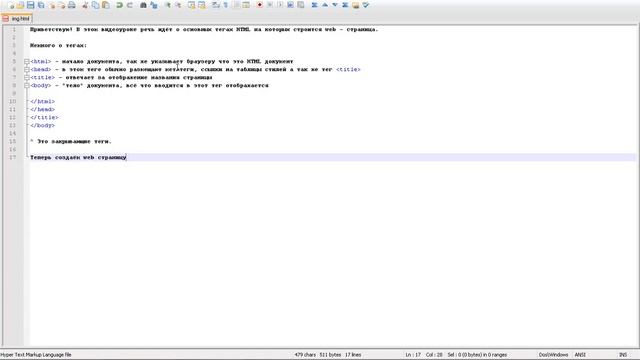Screen dimensions: 640x360
Task: Place cursor on the closing </head> tag
Action: (x=42, y=109)
